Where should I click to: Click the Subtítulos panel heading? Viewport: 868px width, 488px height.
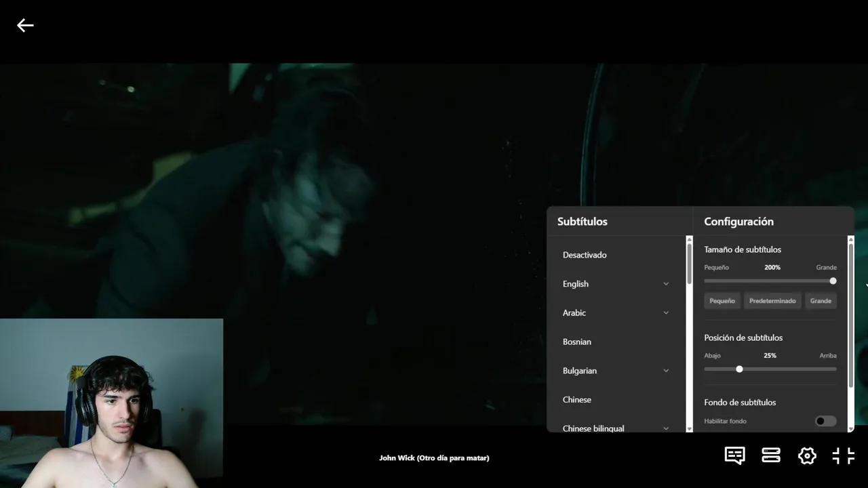pos(583,222)
